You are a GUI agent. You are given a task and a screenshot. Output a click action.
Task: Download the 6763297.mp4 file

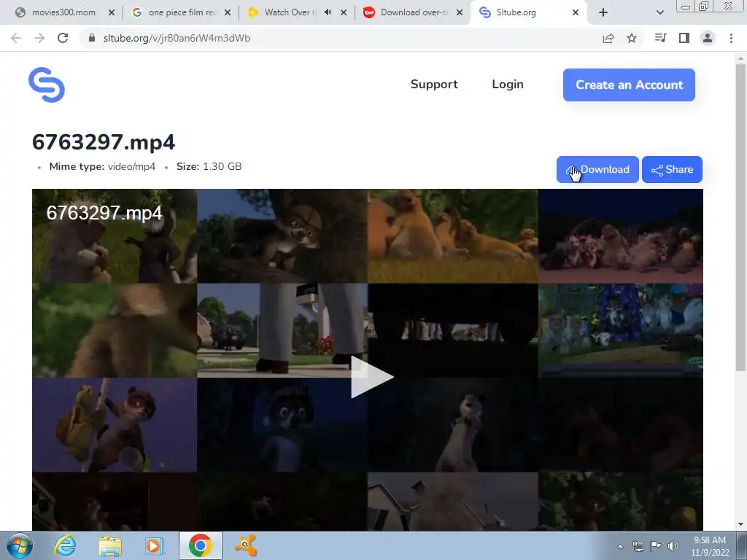(x=597, y=169)
